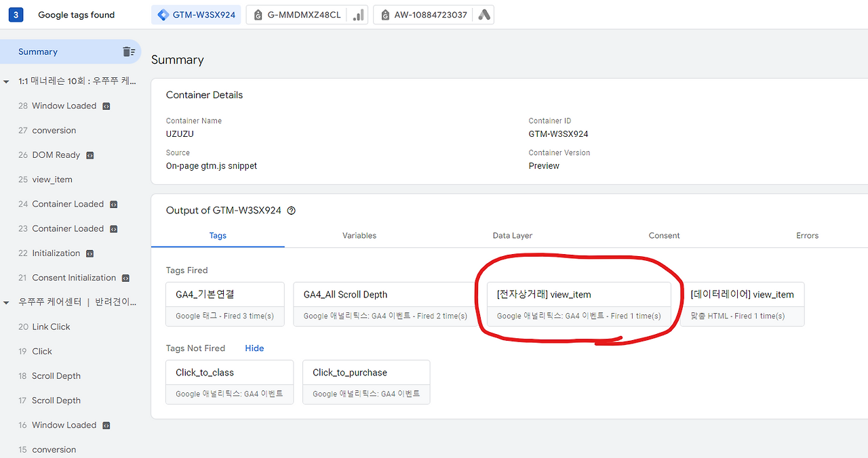
Task: Click the Container ID value GTM-W3SX924
Action: (x=559, y=134)
